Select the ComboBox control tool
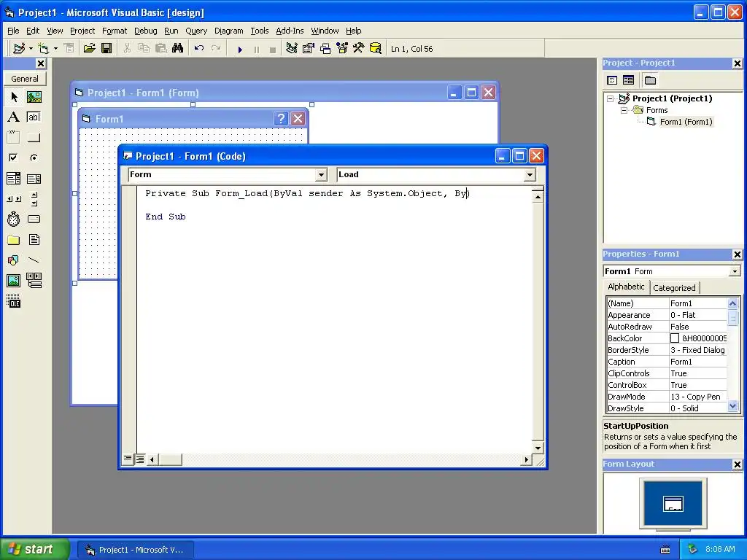The width and height of the screenshot is (747, 560). tap(14, 179)
